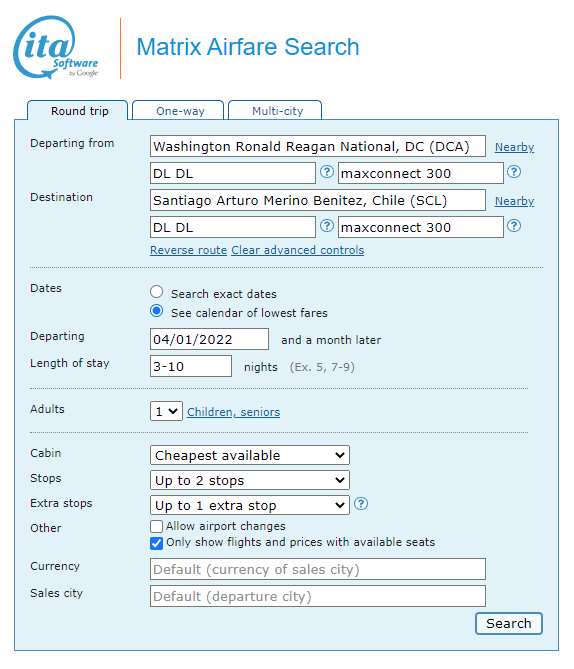
Task: Select the Search exact dates option
Action: coord(157,292)
